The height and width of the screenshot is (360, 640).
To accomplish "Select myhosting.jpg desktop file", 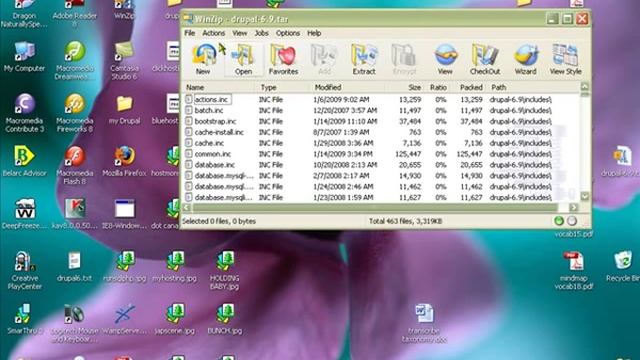I will click(x=175, y=266).
